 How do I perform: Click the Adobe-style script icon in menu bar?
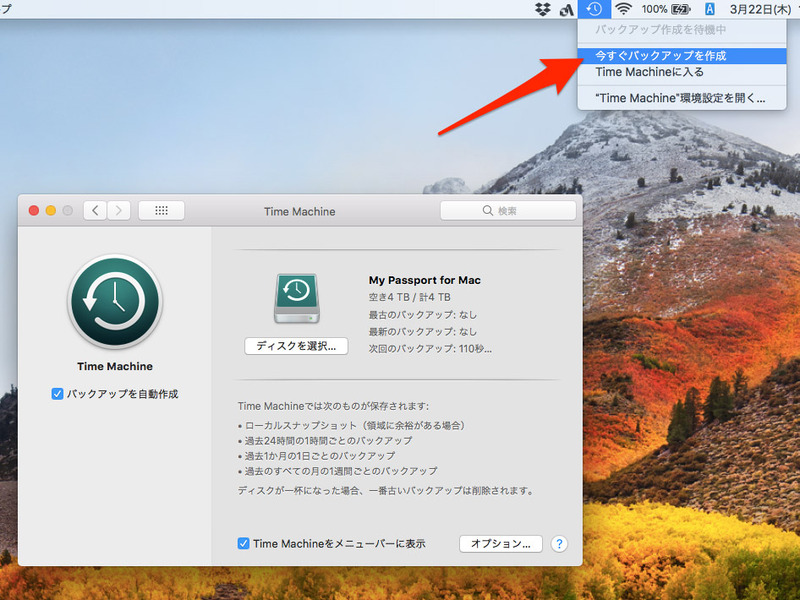pos(566,9)
